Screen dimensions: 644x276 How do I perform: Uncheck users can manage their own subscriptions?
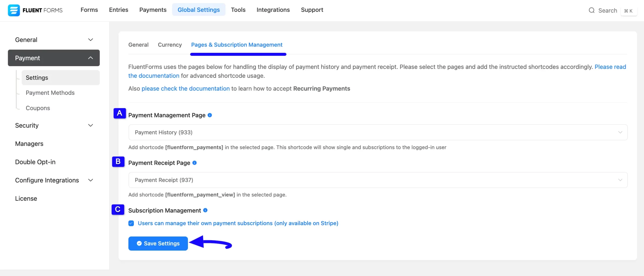[x=131, y=223]
